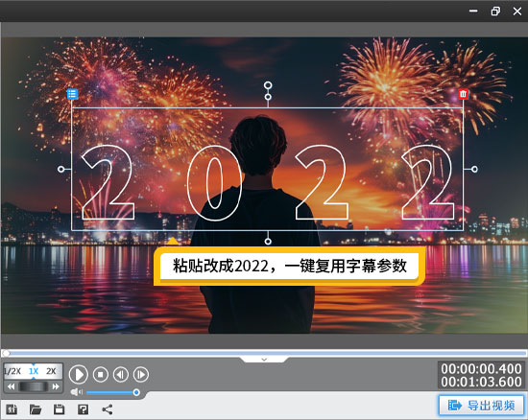
Task: Step to next frame
Action: pyautogui.click(x=141, y=374)
